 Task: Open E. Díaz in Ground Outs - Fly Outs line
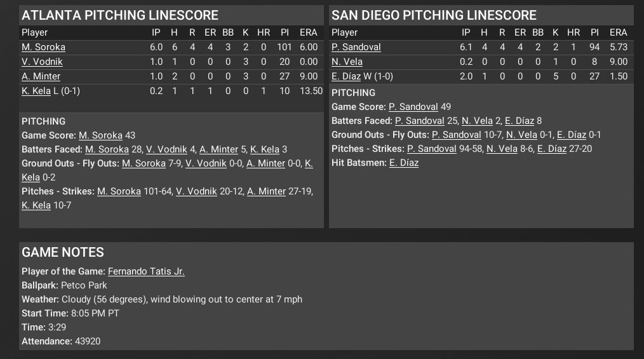tap(571, 135)
